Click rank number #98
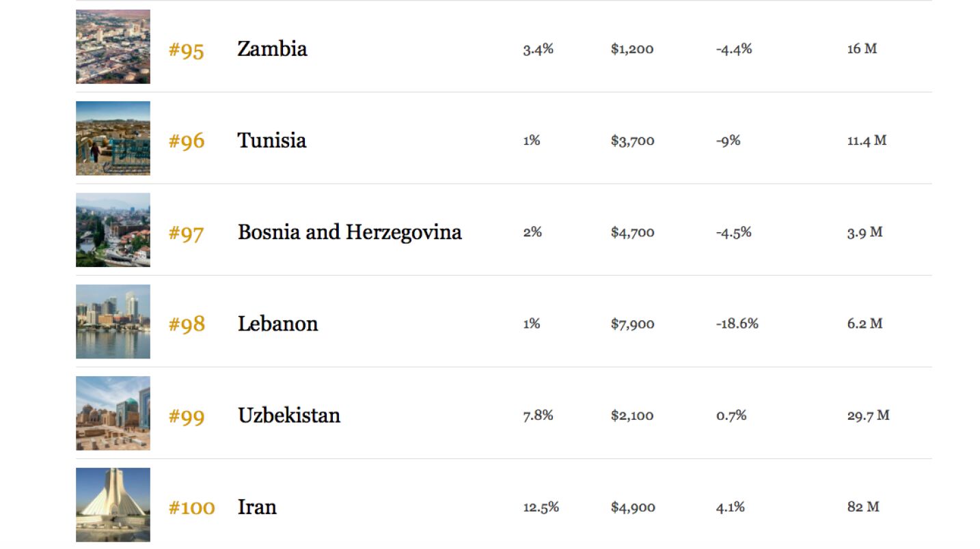Screen dimensions: 980x549 [x=187, y=325]
